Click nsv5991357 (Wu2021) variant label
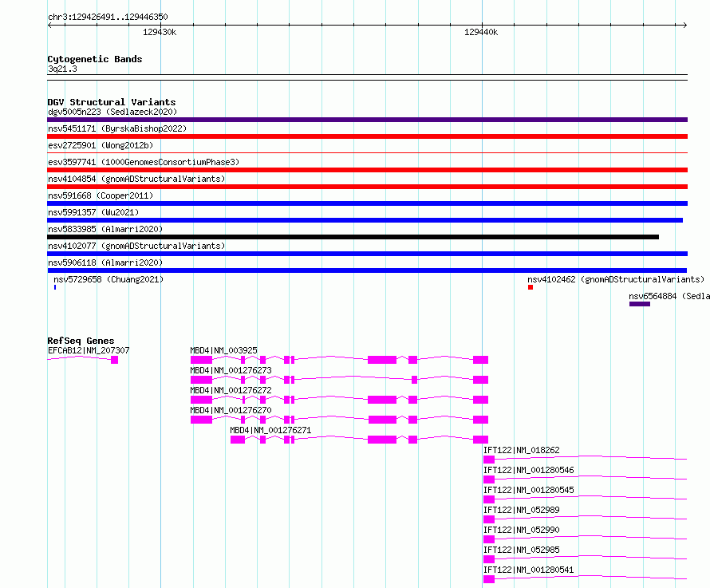 point(93,212)
